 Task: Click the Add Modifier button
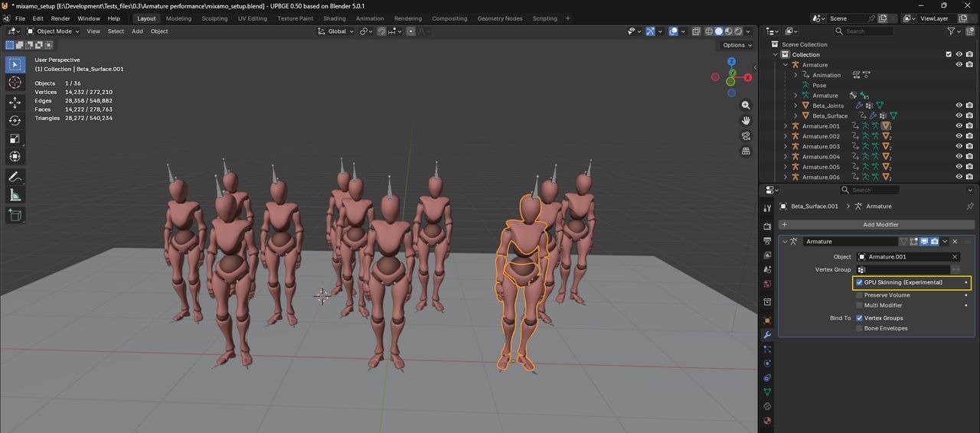pos(876,224)
